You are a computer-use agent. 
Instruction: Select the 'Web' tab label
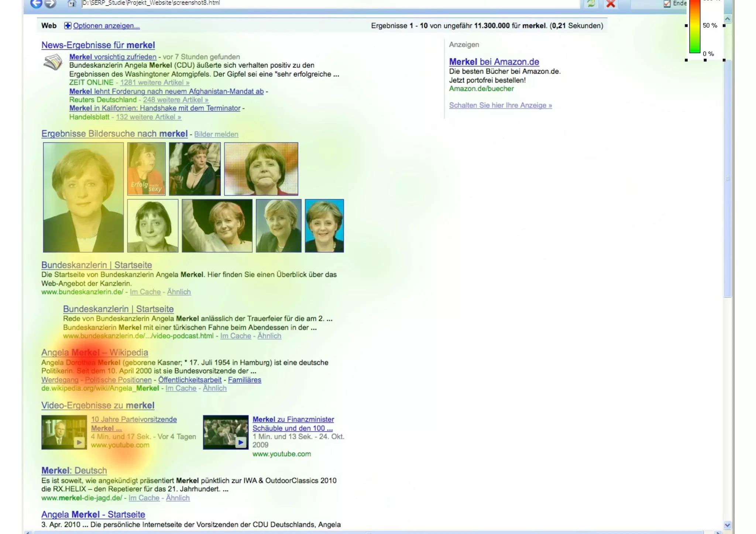(49, 25)
